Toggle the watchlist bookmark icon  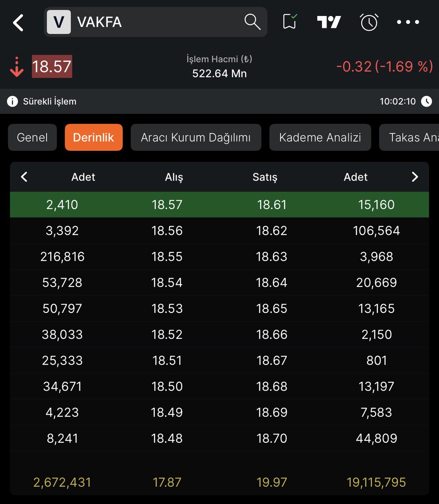(290, 22)
